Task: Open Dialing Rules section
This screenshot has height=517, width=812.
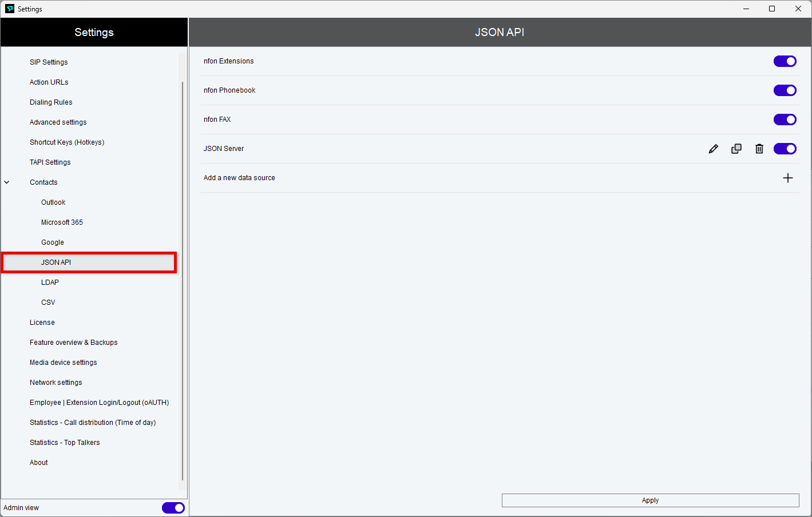Action: (x=51, y=102)
